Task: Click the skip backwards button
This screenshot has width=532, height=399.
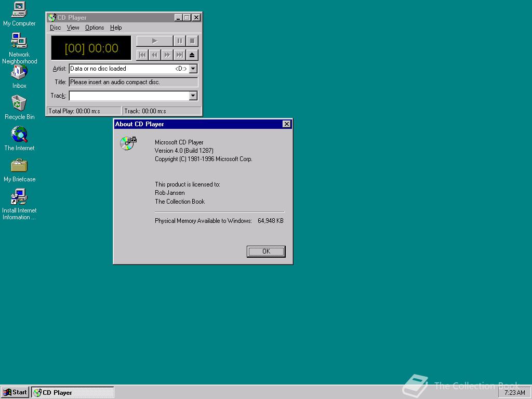Action: (x=155, y=55)
